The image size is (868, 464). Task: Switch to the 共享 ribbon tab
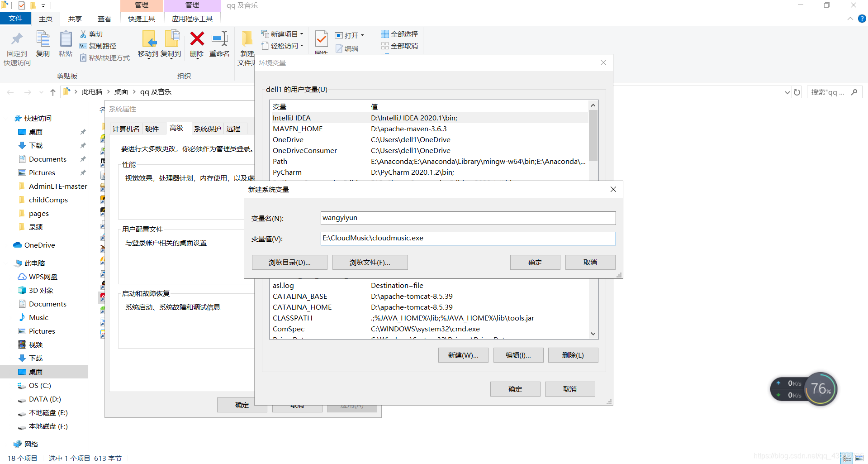pos(75,19)
